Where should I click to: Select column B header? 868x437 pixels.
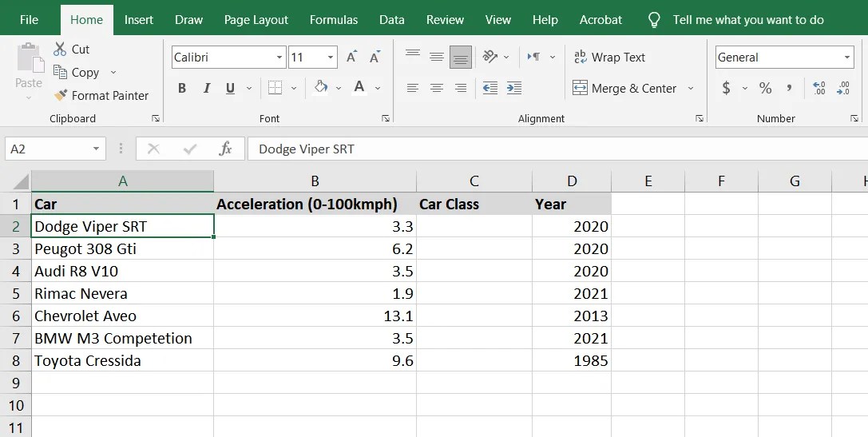(x=315, y=181)
